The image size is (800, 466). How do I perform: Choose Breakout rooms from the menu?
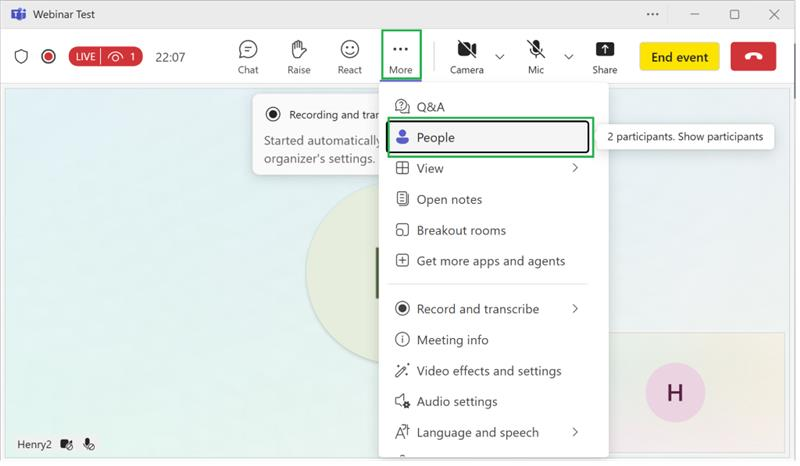coord(488,230)
